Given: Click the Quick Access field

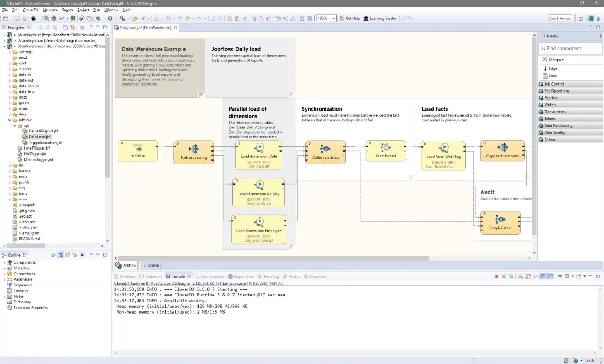Looking at the screenshot, I should click(560, 18).
